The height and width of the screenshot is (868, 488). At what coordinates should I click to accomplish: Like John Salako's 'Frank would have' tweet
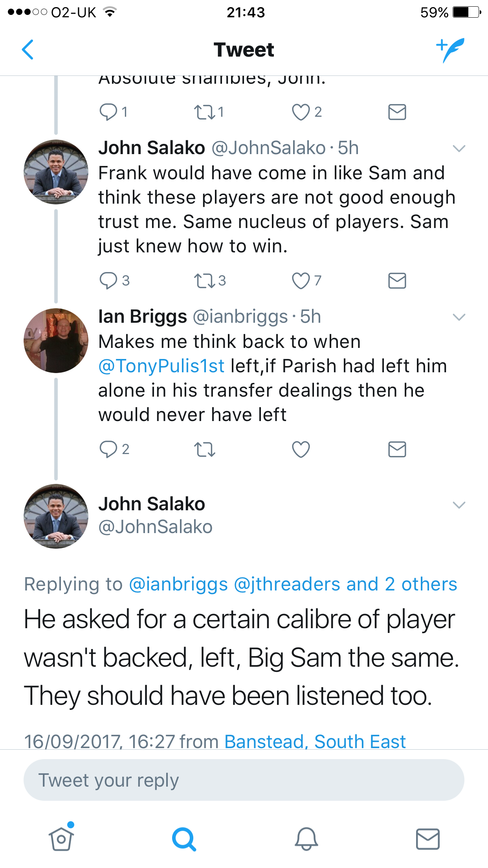[301, 281]
